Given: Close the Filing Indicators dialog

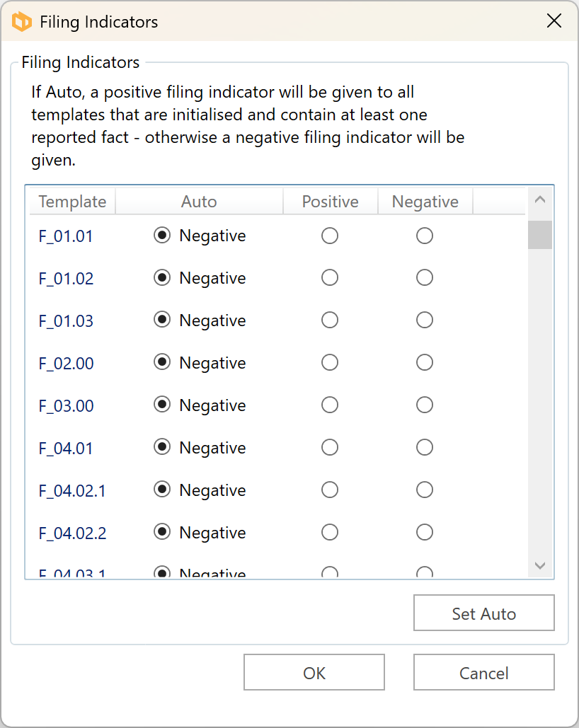Looking at the screenshot, I should click(554, 21).
